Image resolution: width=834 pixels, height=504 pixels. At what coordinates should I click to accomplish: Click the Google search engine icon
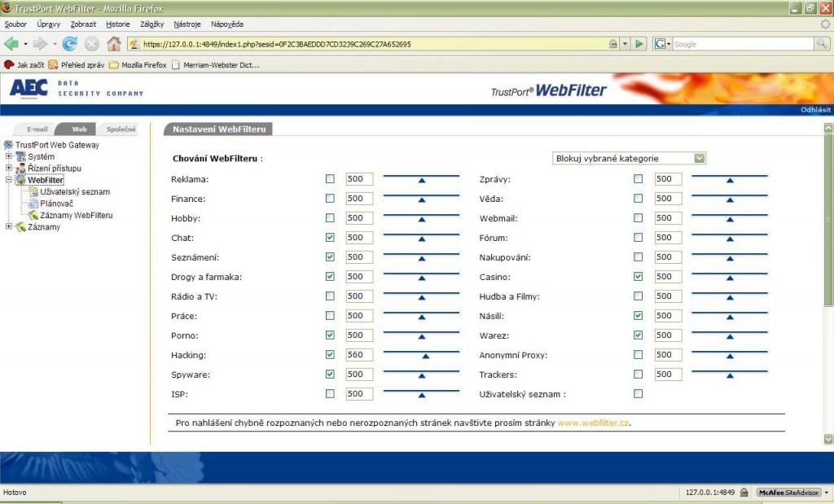click(660, 44)
